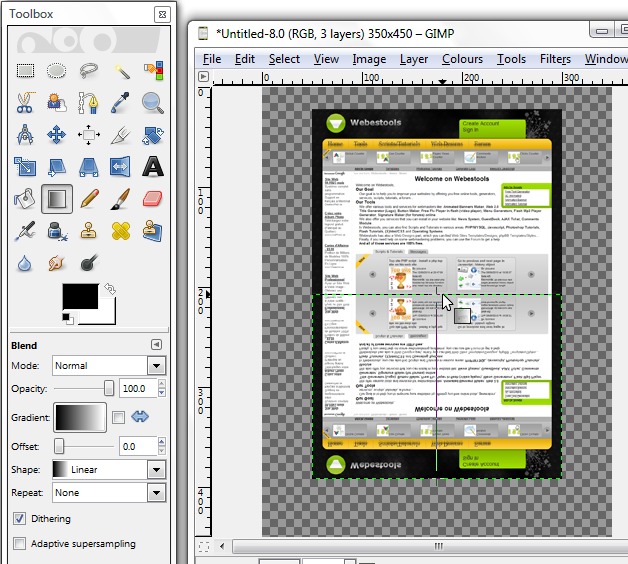Select the Fuzzy Select wand tool

tap(121, 70)
